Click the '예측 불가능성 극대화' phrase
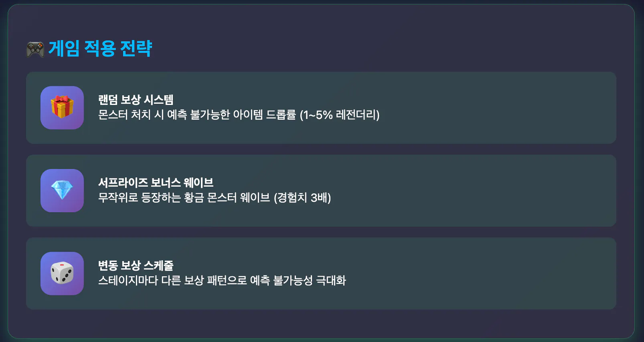Screen dimensions: 644x342 click(x=298, y=280)
